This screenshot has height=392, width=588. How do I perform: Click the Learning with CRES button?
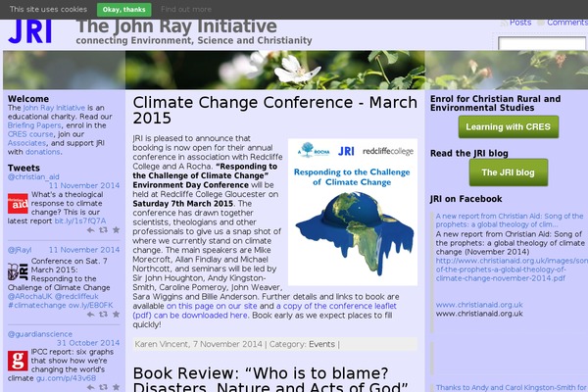tap(509, 127)
